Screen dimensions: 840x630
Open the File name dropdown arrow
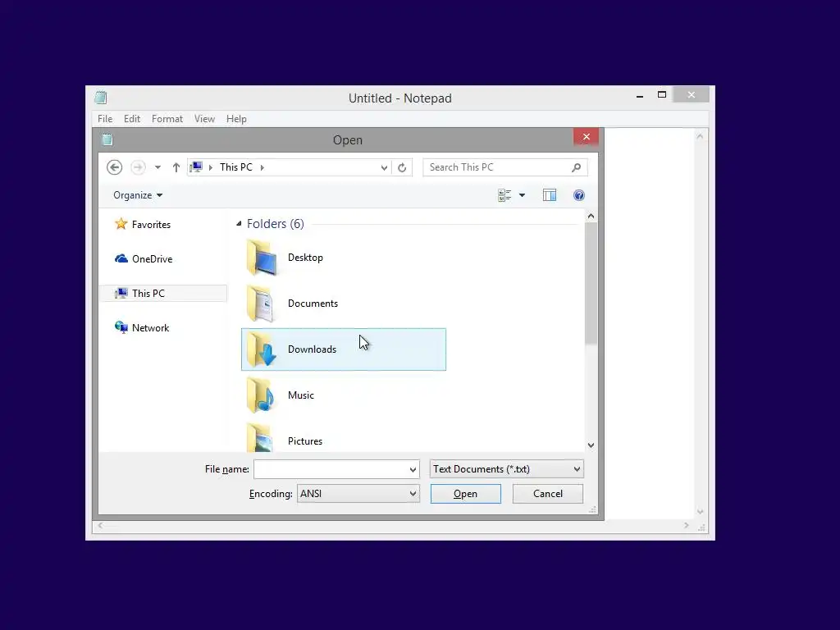pos(413,470)
